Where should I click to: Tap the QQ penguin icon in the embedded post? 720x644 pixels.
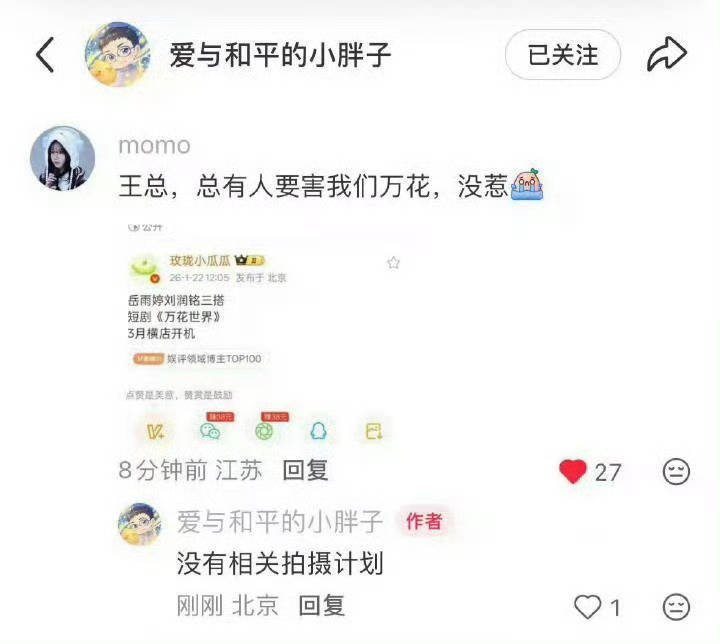[x=319, y=431]
